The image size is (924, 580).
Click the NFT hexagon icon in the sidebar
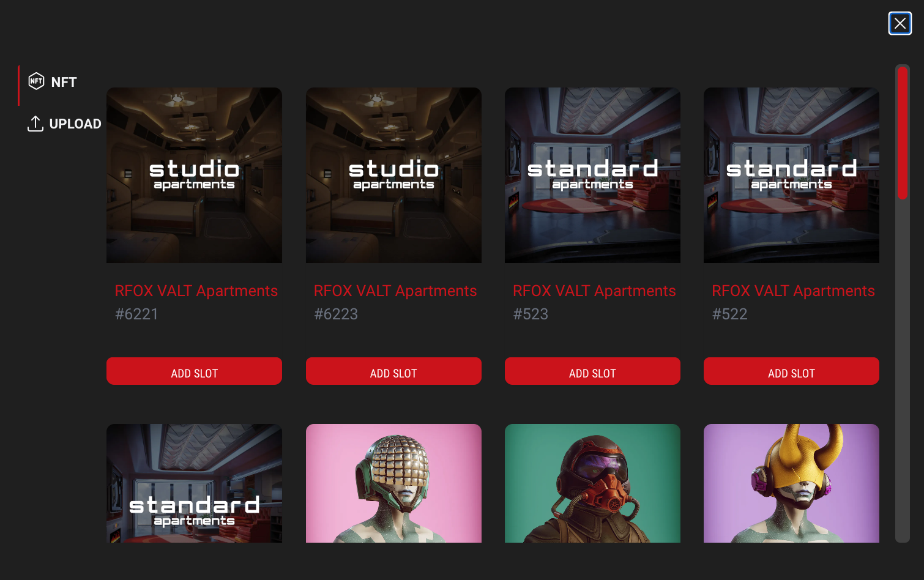pyautogui.click(x=36, y=81)
